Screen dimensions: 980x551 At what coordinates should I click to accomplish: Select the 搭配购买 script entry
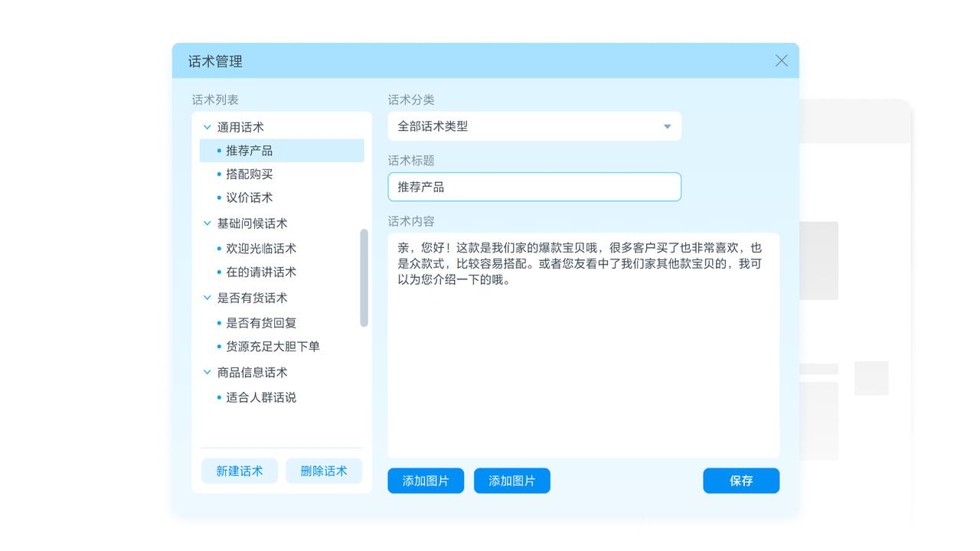pos(249,174)
